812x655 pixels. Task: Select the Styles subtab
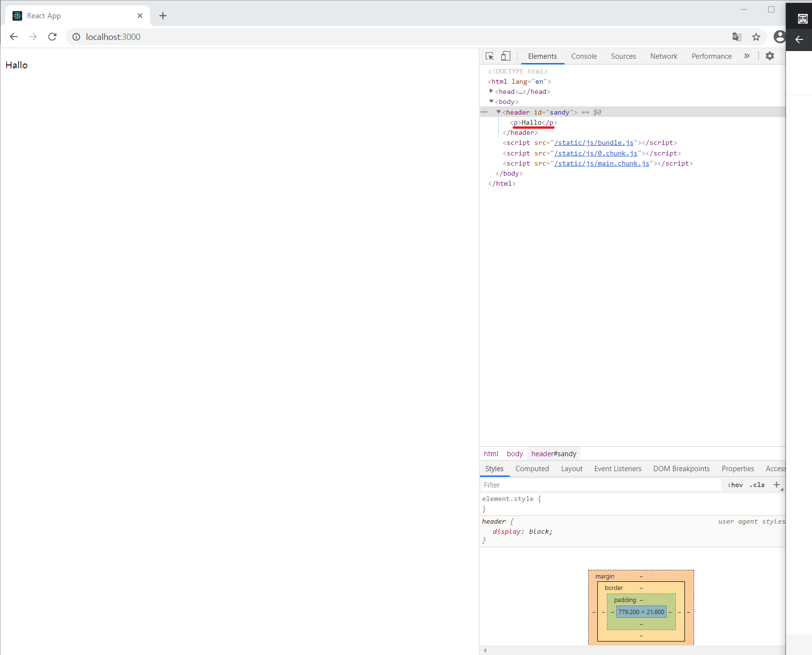pyautogui.click(x=494, y=469)
